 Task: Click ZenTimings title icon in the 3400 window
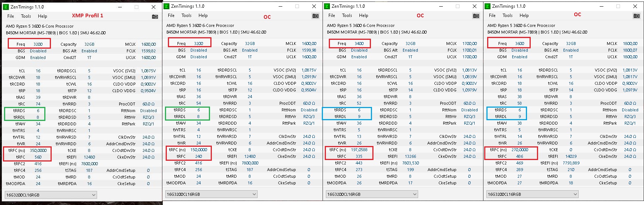(x=327, y=6)
